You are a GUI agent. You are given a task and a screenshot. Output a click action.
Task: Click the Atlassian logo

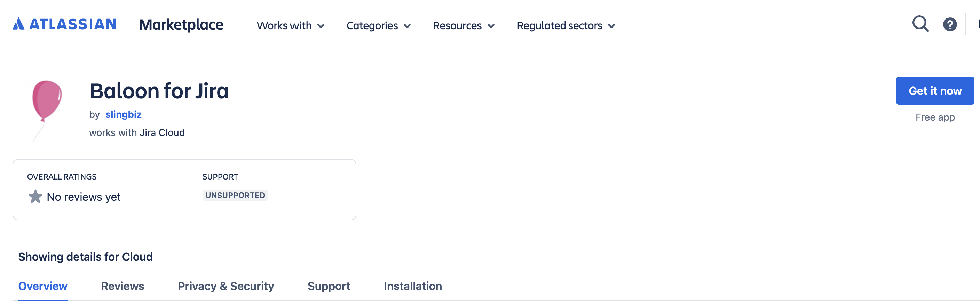point(64,24)
